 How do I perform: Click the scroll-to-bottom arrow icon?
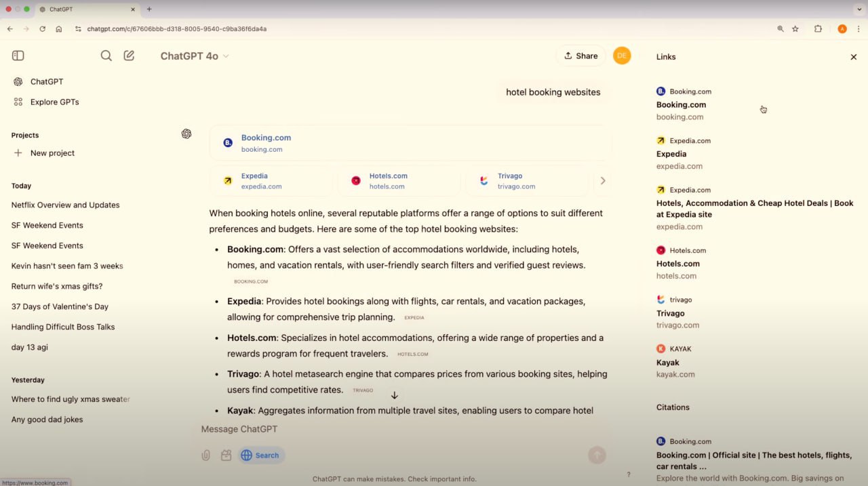(x=394, y=395)
